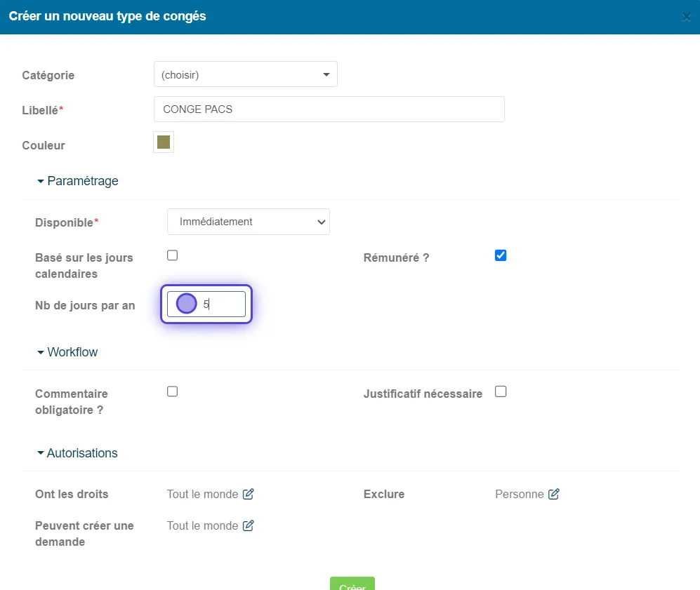700x590 pixels.
Task: Edit the 'Exclure' Personne pencil icon
Action: 553,494
